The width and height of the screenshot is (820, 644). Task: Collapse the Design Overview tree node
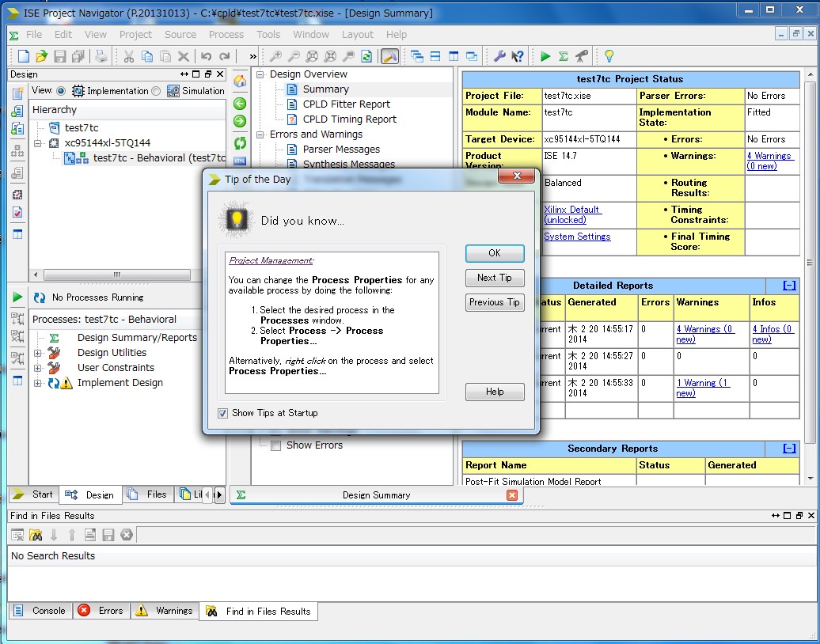(x=260, y=74)
